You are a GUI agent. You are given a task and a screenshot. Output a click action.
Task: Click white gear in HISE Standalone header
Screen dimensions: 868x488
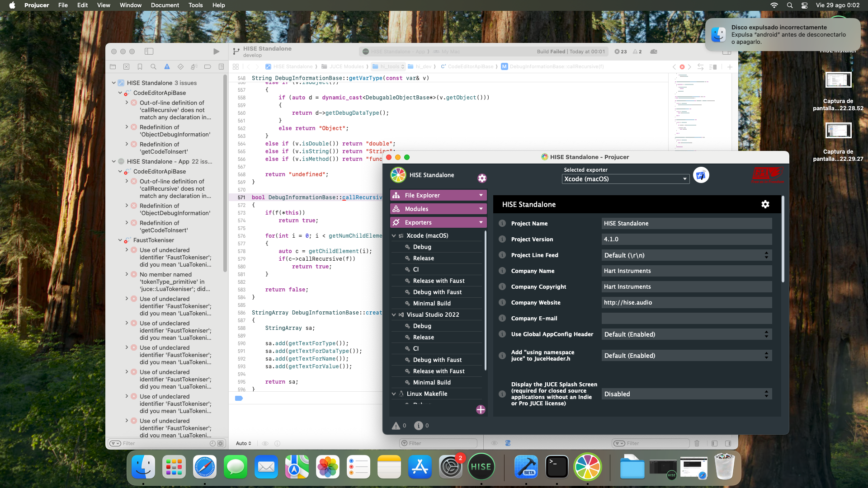point(765,204)
